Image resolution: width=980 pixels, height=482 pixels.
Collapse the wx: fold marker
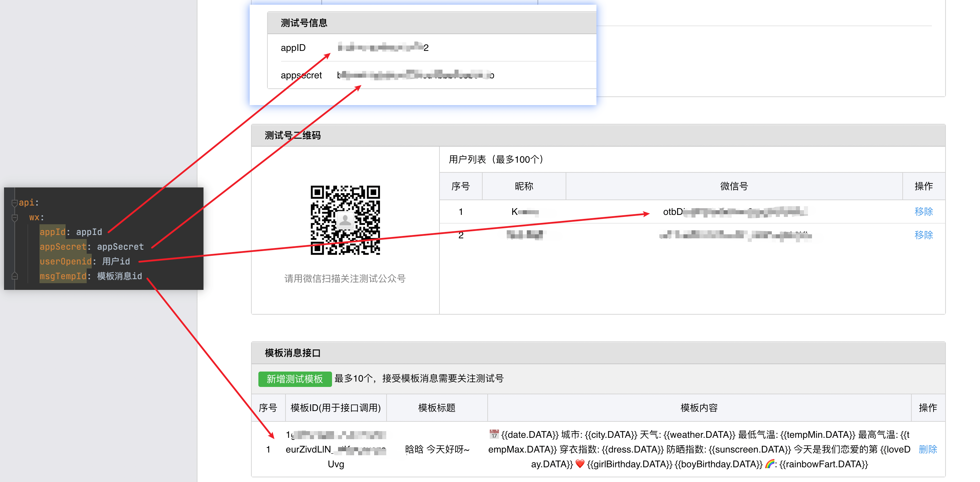tap(14, 218)
